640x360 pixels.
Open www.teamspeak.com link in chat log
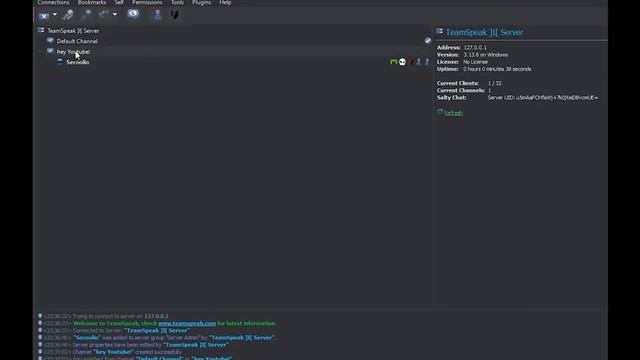coord(187,323)
